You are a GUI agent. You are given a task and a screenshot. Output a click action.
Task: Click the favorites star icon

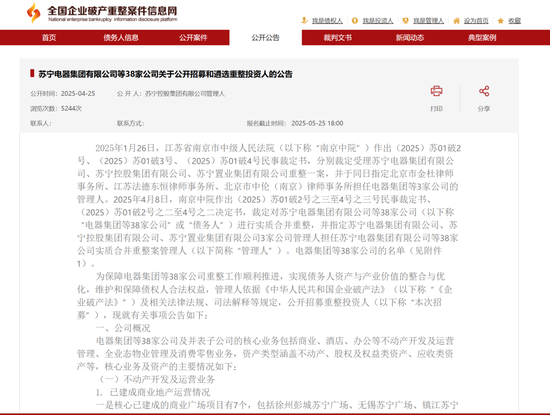point(501,21)
